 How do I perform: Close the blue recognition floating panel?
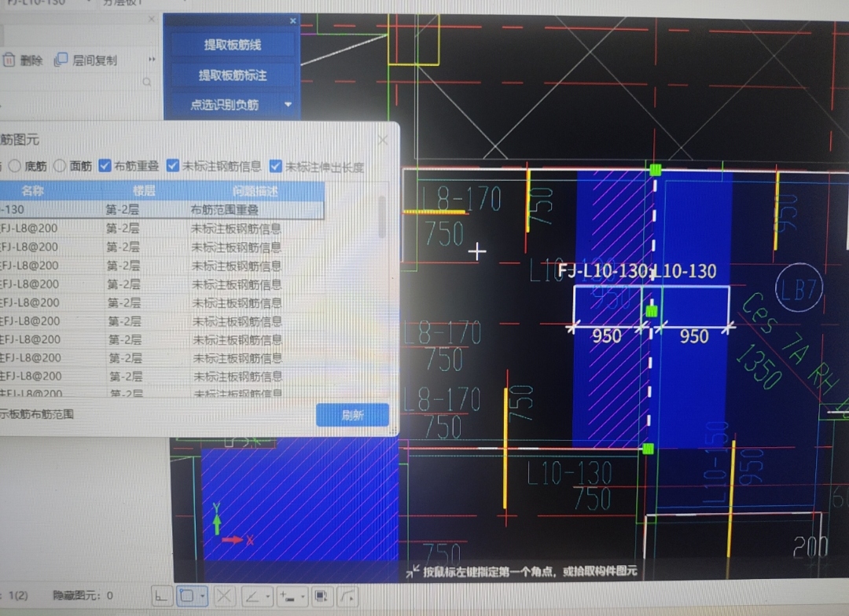point(293,20)
